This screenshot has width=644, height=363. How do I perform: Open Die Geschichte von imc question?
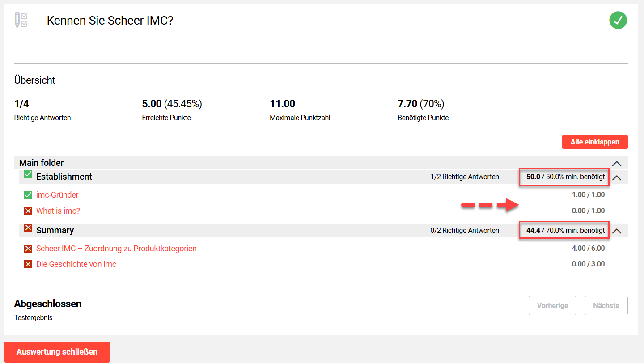coord(76,264)
